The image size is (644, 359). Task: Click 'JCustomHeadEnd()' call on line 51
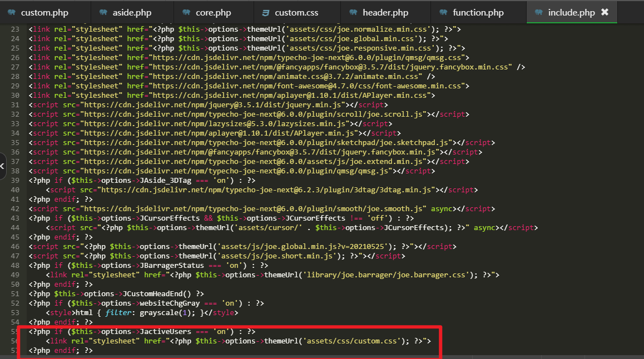pyautogui.click(x=157, y=293)
